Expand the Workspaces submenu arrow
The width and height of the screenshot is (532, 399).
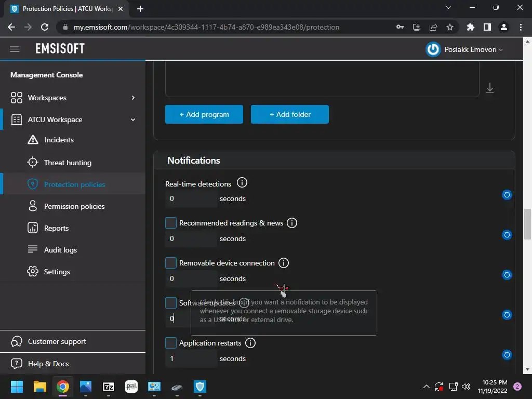[133, 98]
